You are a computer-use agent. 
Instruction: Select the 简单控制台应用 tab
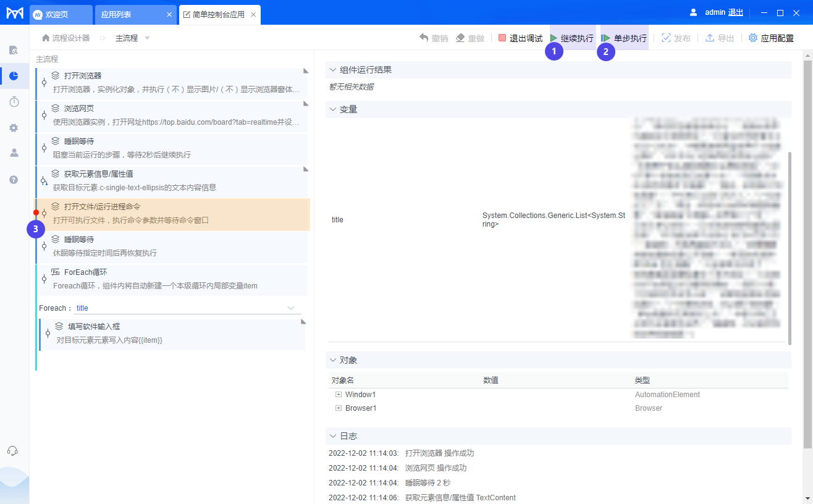[x=219, y=14]
